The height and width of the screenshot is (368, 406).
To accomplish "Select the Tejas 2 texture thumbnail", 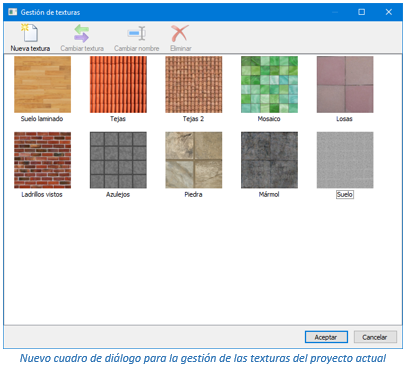I will pyautogui.click(x=194, y=84).
